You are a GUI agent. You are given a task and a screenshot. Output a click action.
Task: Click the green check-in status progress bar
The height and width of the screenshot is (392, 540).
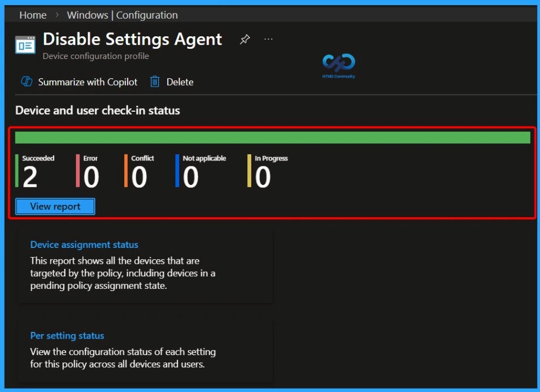click(272, 137)
